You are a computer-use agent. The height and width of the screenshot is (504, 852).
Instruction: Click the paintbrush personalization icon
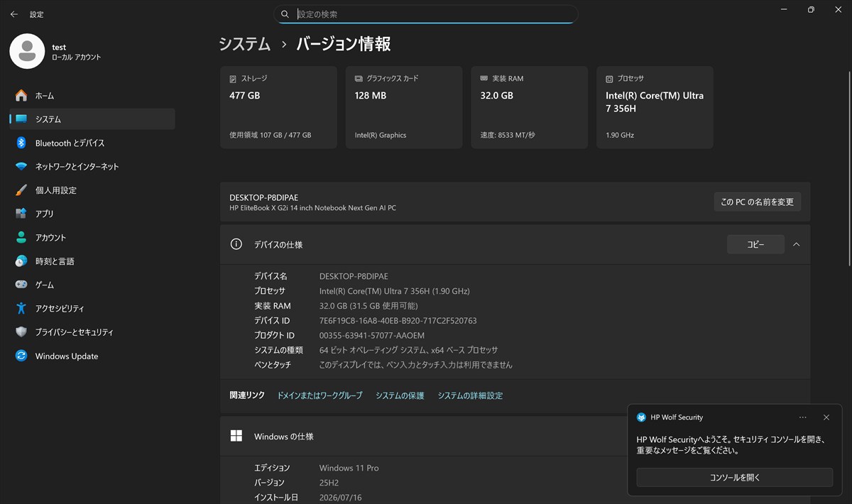click(21, 190)
